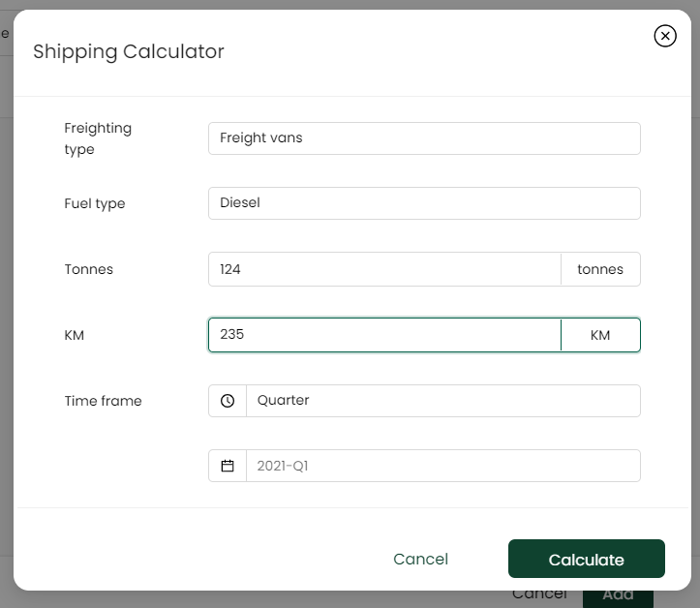Click the calendar icon beside 2021-Q1

pos(228,466)
